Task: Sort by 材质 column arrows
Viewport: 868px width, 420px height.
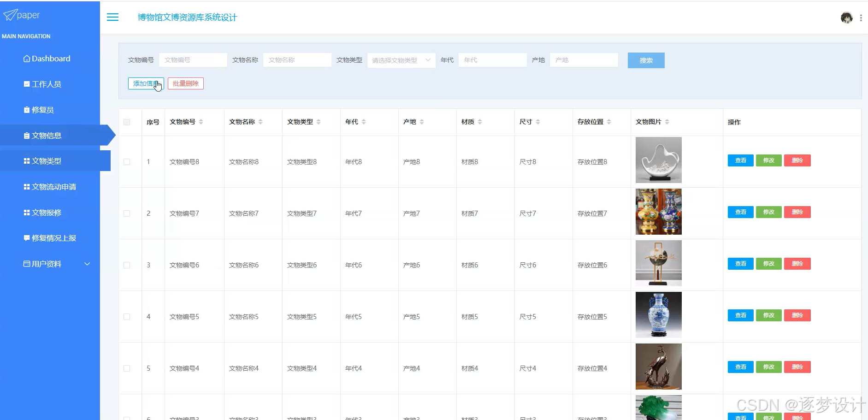Action: point(480,122)
